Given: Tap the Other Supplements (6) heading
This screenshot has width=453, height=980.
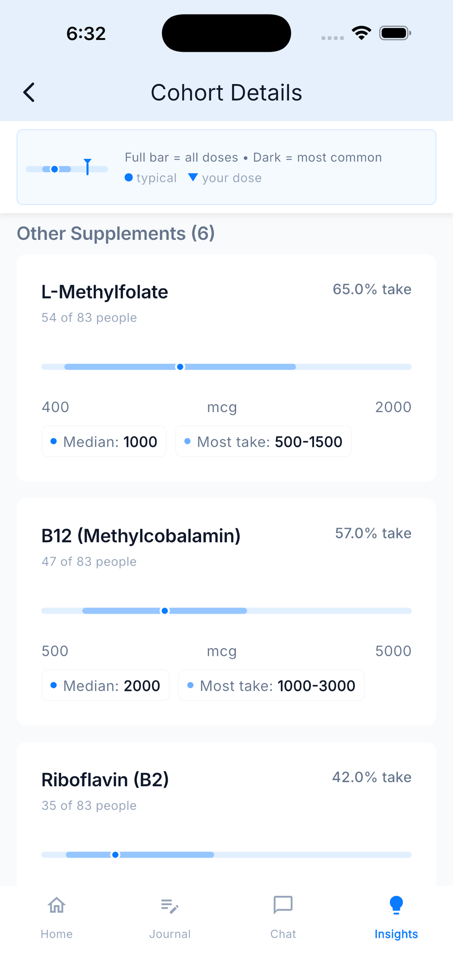Looking at the screenshot, I should [x=116, y=233].
